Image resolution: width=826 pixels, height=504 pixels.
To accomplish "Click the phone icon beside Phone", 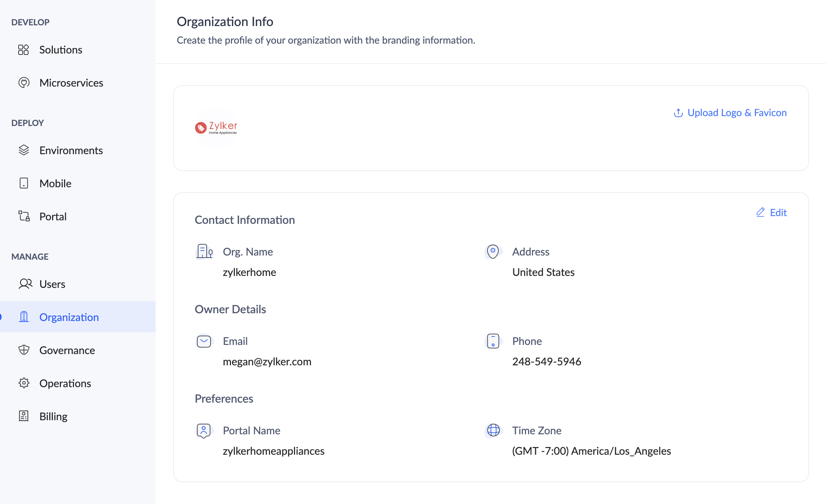I will (x=493, y=341).
